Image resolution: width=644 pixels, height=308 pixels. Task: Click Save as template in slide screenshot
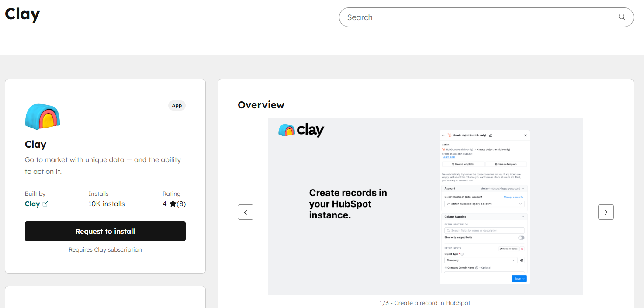tap(506, 164)
